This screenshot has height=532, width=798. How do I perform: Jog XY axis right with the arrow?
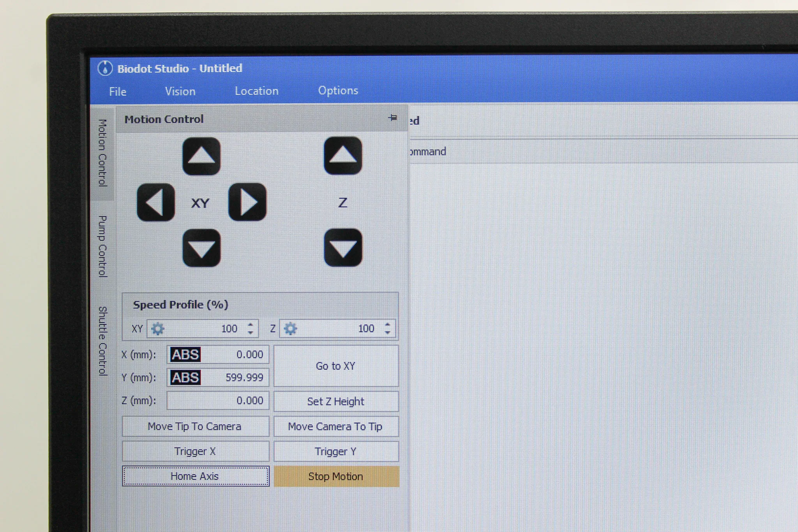click(247, 202)
